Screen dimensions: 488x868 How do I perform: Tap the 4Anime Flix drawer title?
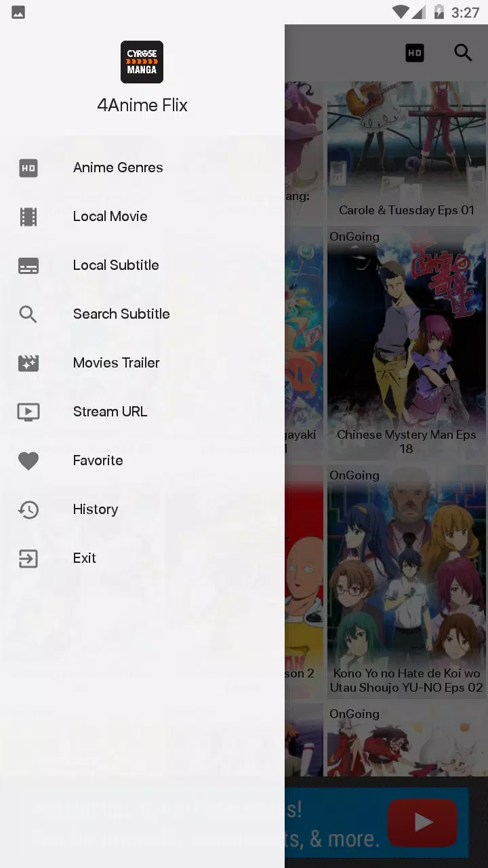pyautogui.click(x=142, y=105)
